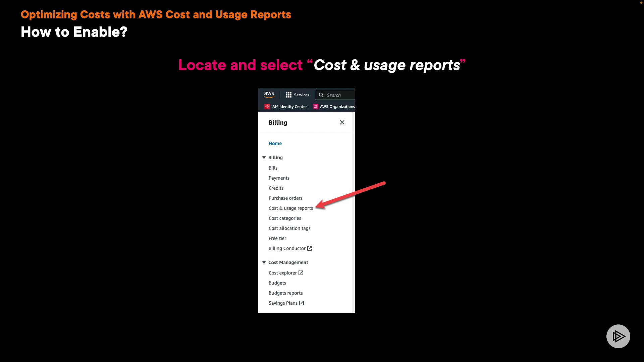Open the Bills page
Screen dimensions: 644x362
click(273, 168)
